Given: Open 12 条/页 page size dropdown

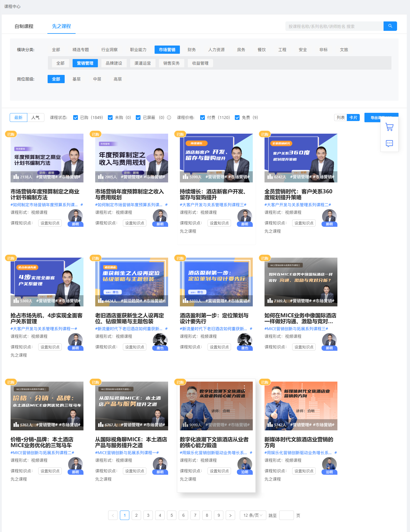Looking at the screenshot, I should (x=253, y=515).
